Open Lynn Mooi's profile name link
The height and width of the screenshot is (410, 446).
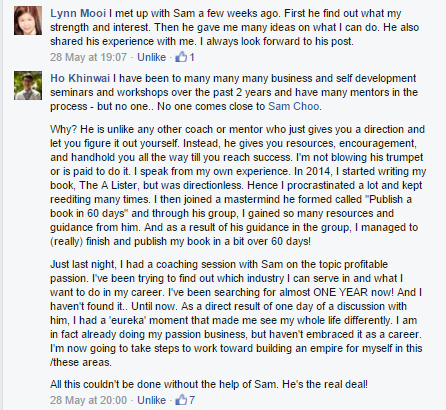coord(78,13)
